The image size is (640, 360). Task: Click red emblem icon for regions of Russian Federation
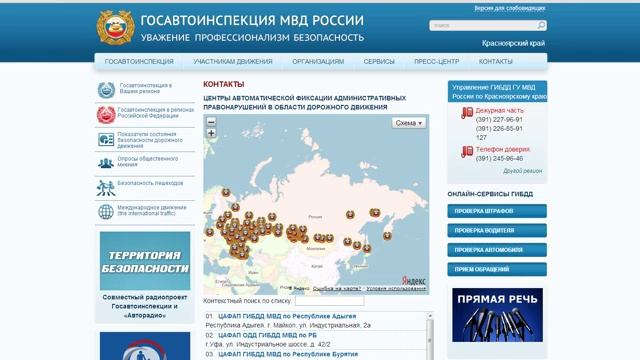[x=106, y=115]
